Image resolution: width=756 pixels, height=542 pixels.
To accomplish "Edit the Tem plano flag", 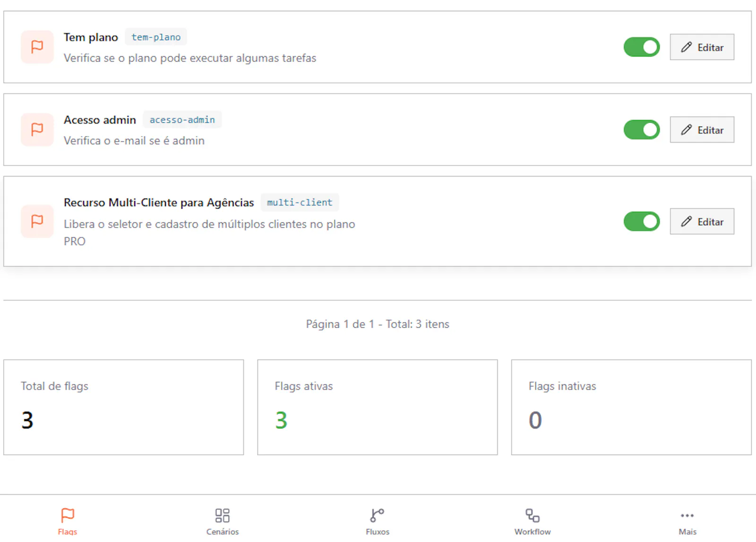I will [702, 47].
